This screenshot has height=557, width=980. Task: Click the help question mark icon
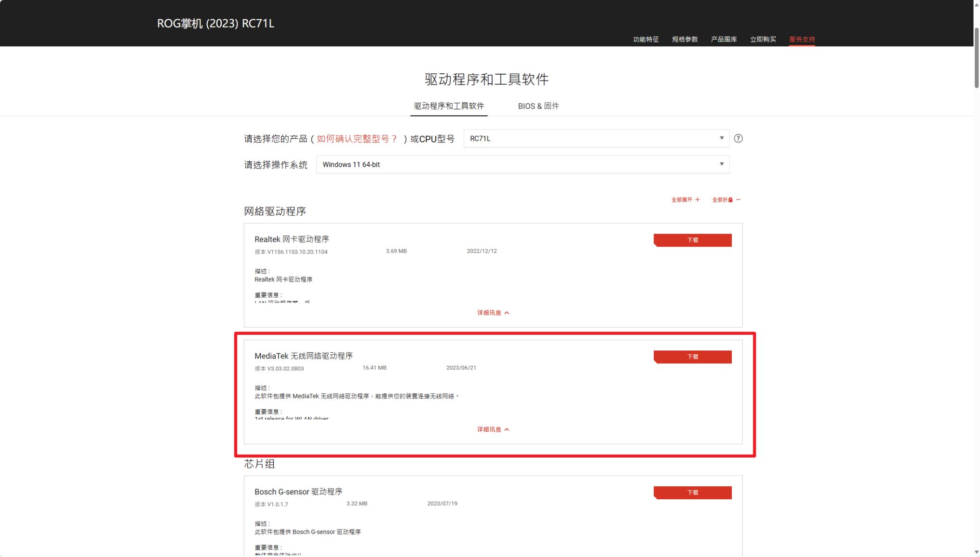(738, 139)
